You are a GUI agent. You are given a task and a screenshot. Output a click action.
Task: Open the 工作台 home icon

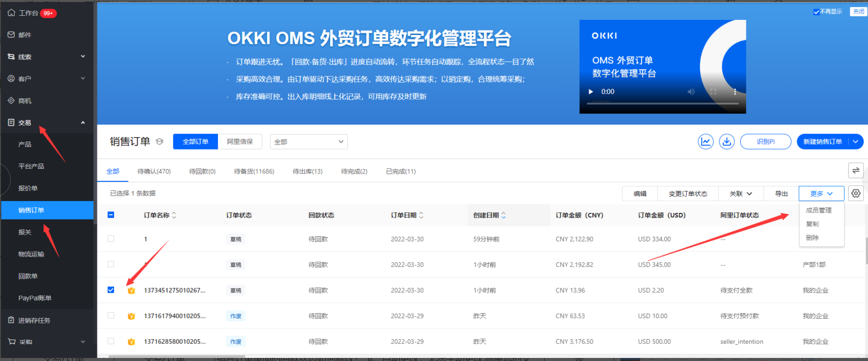point(11,13)
